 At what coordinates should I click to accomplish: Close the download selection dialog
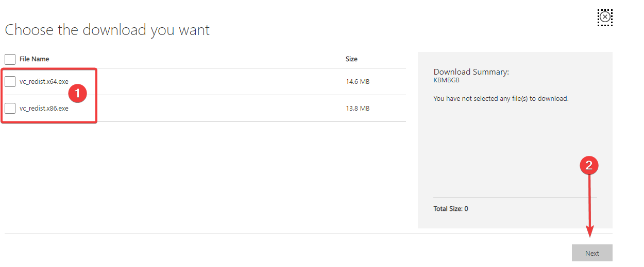605,17
